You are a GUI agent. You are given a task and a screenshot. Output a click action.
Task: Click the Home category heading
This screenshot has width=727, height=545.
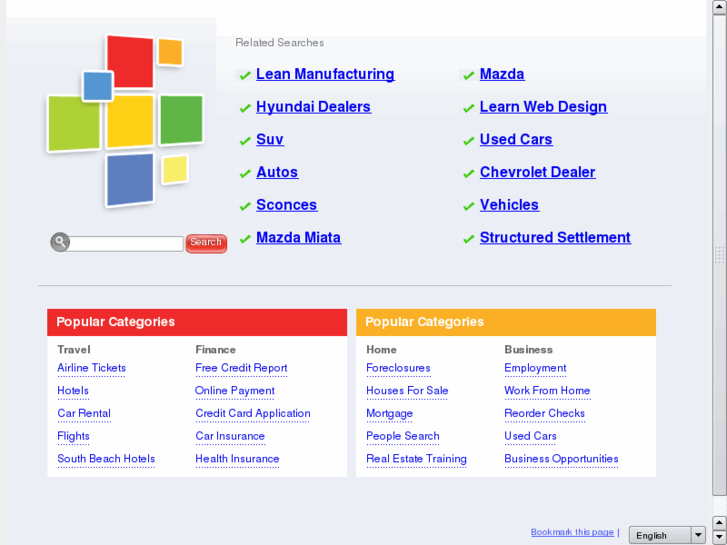381,350
